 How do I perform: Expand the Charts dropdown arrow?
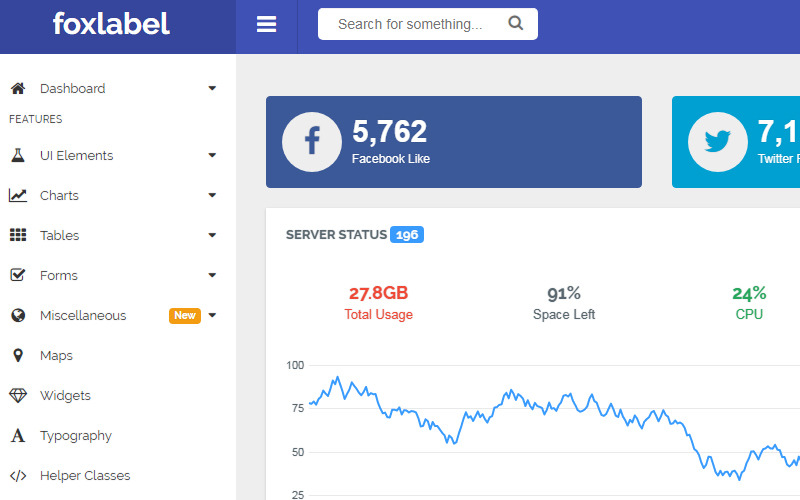(x=212, y=195)
